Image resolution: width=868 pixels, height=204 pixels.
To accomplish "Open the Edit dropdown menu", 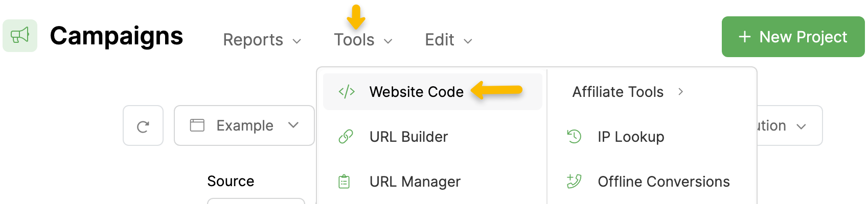I will [448, 40].
